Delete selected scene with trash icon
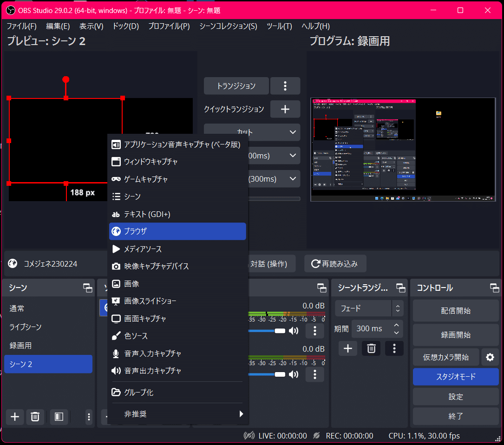 35,417
